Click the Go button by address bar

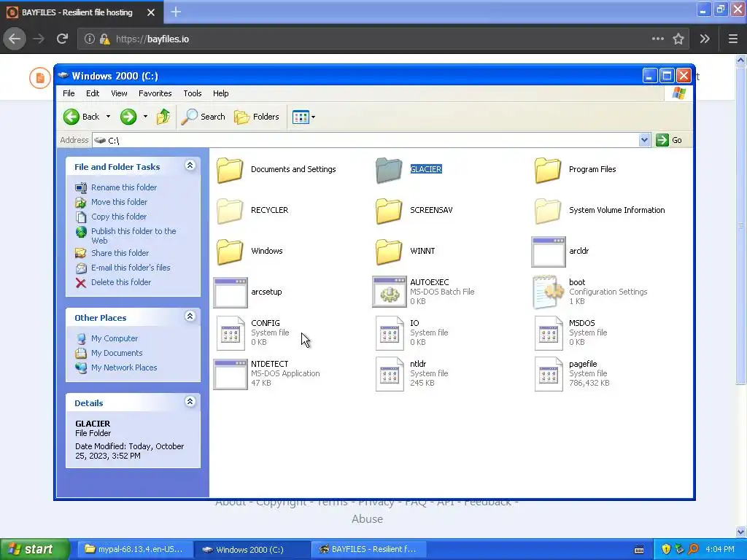[670, 140]
